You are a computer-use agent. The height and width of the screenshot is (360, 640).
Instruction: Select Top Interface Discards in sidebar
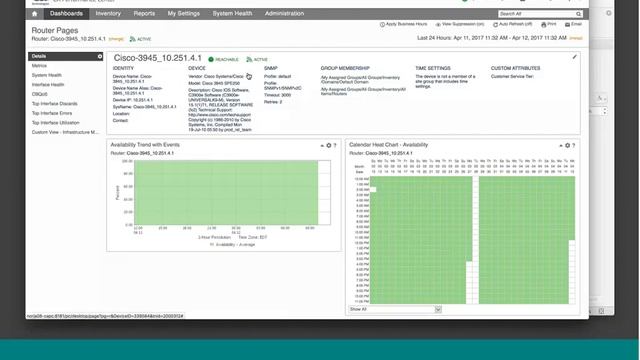click(x=54, y=104)
